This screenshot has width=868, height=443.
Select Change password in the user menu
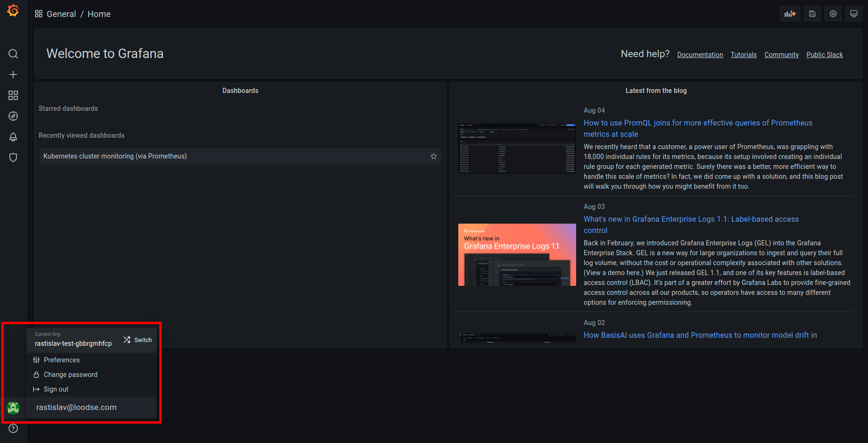click(70, 374)
